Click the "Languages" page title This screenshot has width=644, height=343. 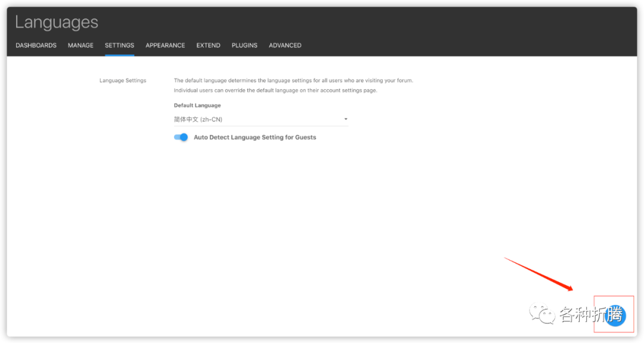57,22
